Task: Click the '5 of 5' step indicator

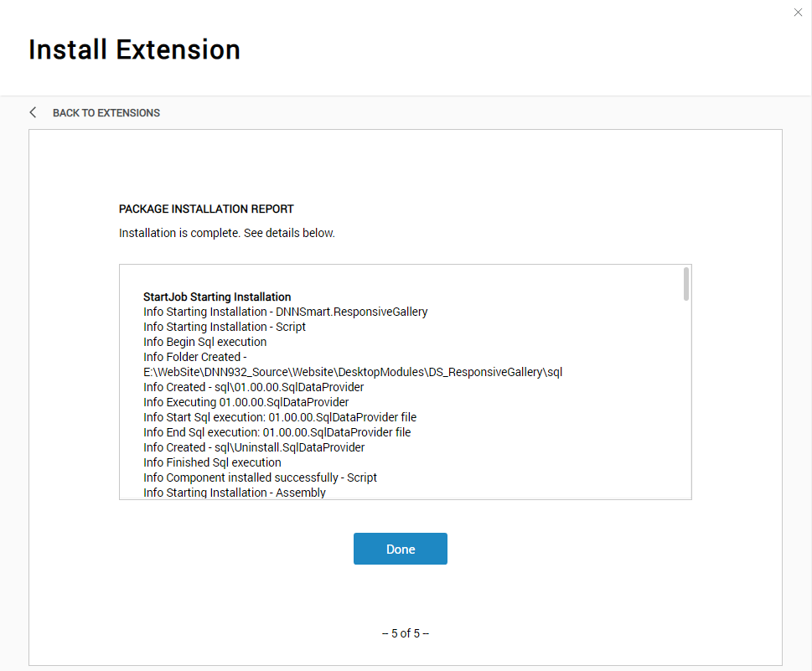Action: tap(406, 633)
